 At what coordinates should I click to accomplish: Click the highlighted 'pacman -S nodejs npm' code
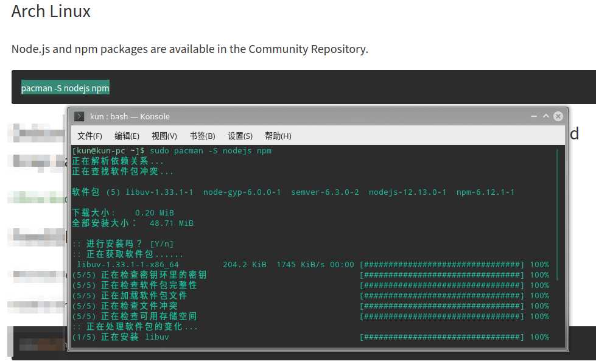point(65,88)
